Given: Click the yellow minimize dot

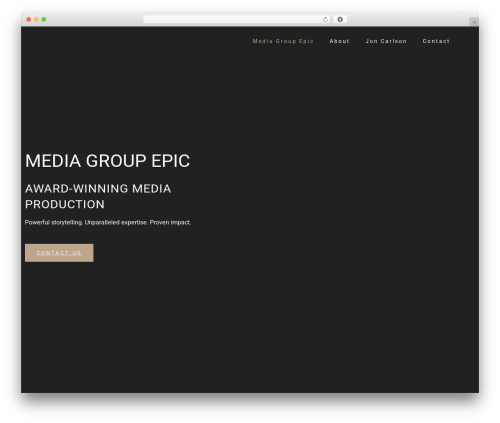Looking at the screenshot, I should click(36, 19).
